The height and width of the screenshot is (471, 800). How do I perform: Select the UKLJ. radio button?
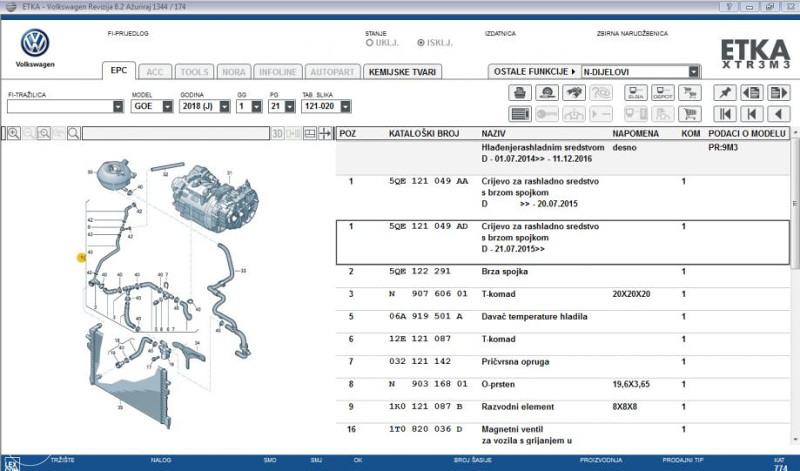370,43
